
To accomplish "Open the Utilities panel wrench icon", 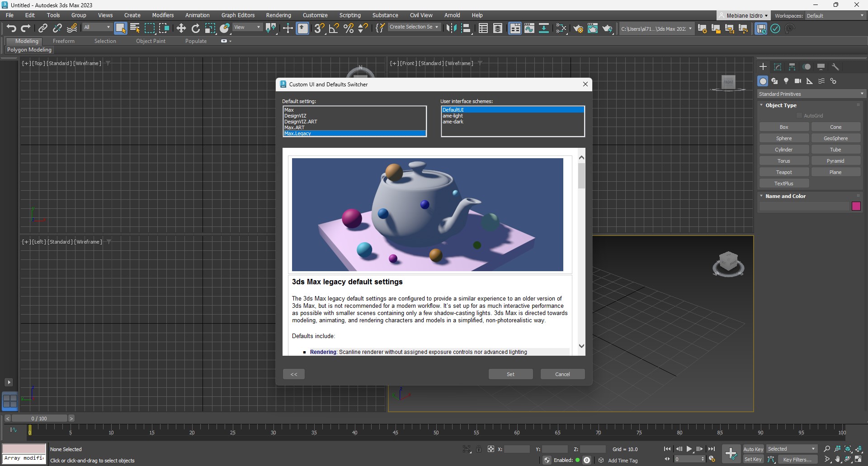I will [x=835, y=67].
